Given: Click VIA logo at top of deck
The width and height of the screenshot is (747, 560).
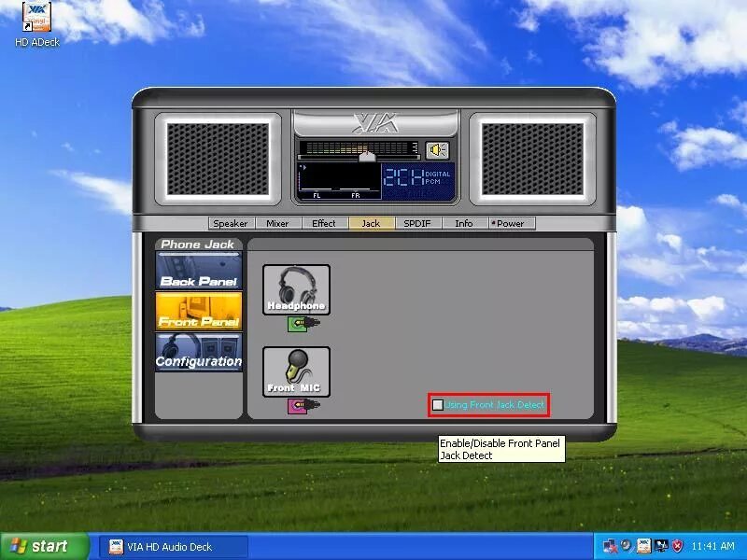Looking at the screenshot, I should (376, 123).
